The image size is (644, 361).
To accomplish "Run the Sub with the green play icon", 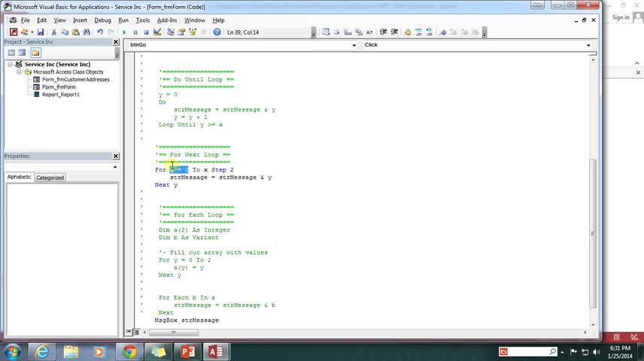I will click(124, 32).
